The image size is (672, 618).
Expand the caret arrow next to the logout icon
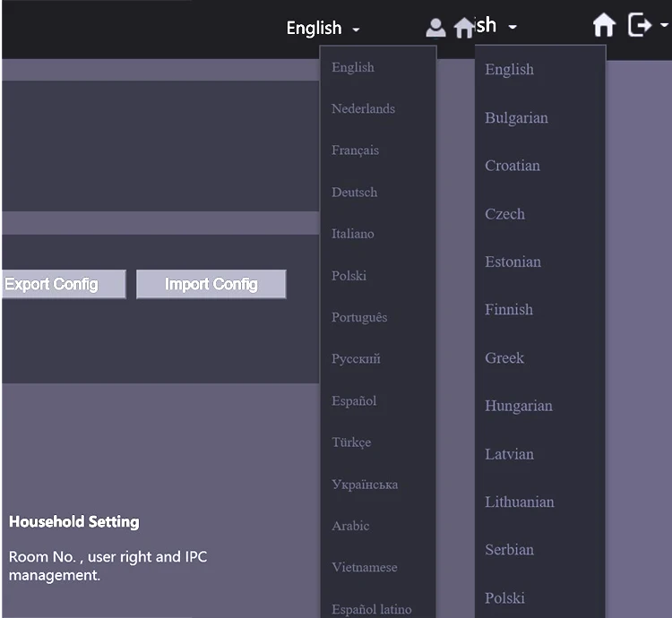665,26
